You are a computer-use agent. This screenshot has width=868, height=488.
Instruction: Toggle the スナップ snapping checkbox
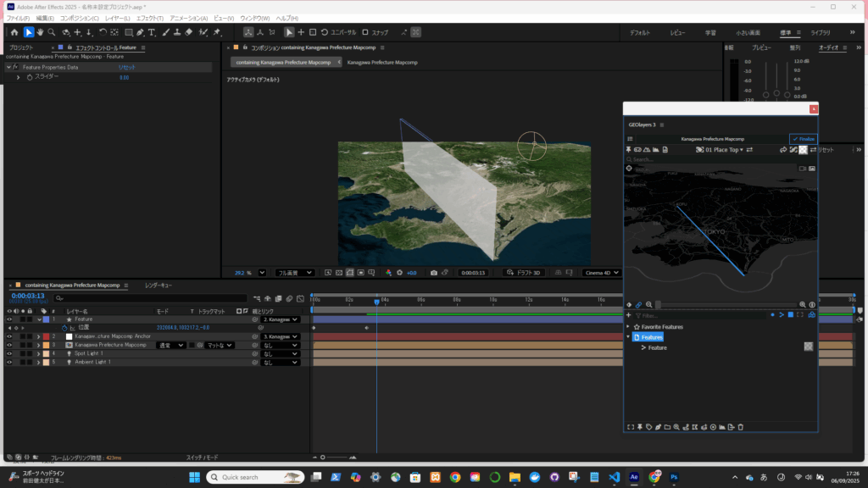point(365,32)
